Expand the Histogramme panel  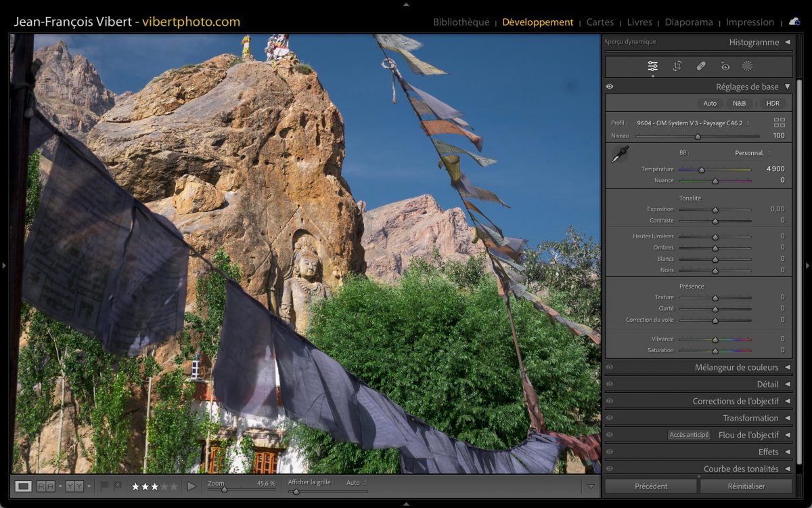pyautogui.click(x=787, y=42)
